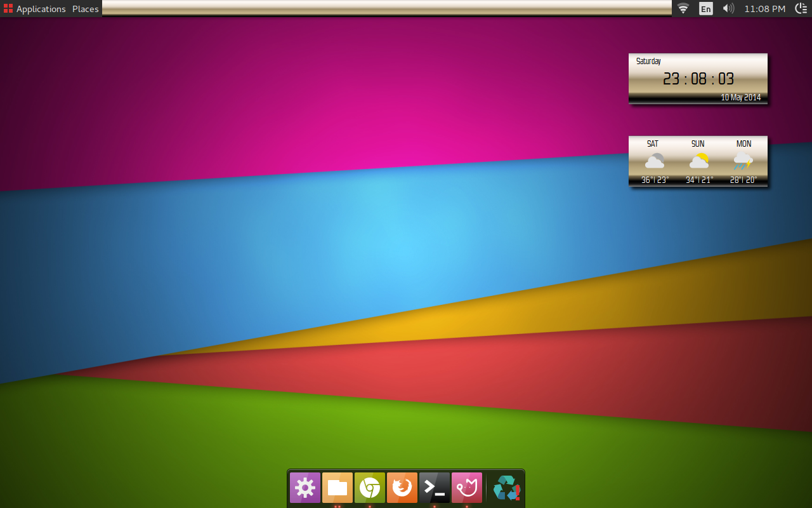
Task: Click the Saturday label in clock widget
Action: pos(648,61)
